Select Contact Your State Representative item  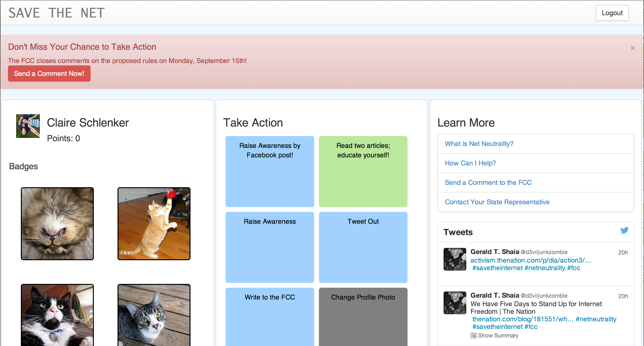tap(497, 202)
